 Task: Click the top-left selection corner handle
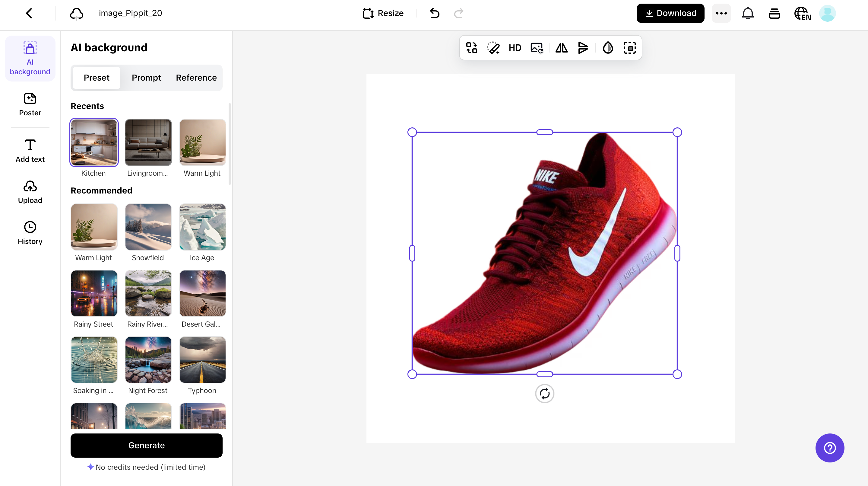point(412,132)
